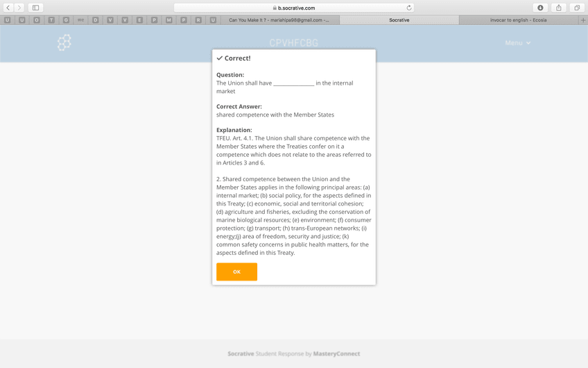Select the Socrative browser tab
The width and height of the screenshot is (588, 368).
point(399,20)
